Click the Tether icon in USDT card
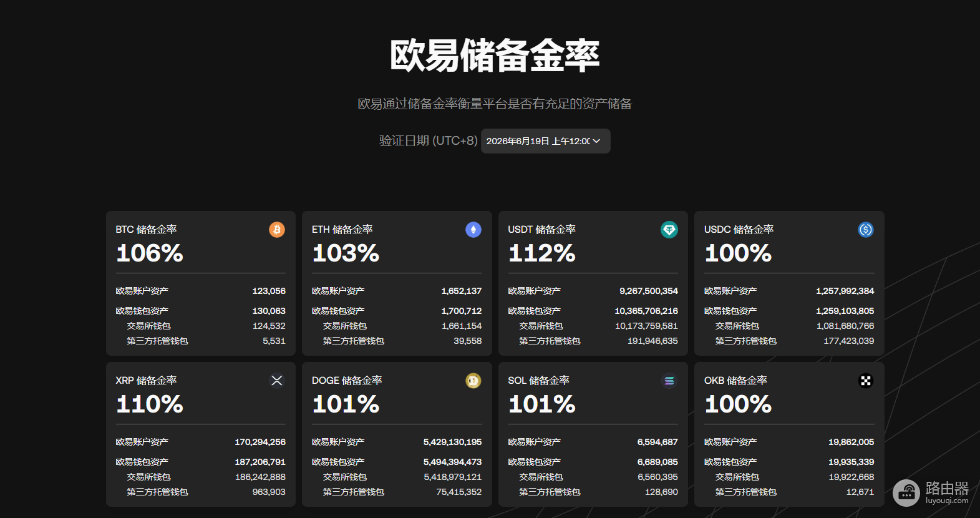 coord(669,230)
